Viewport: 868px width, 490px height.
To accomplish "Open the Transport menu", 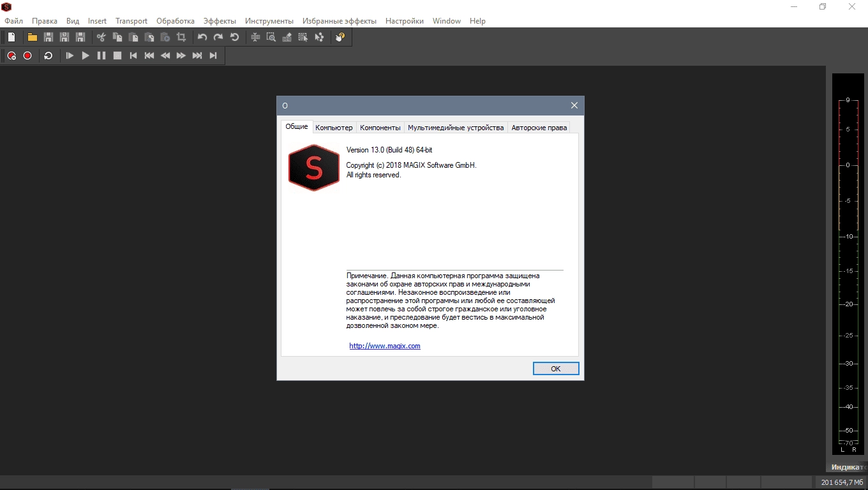I will click(131, 21).
